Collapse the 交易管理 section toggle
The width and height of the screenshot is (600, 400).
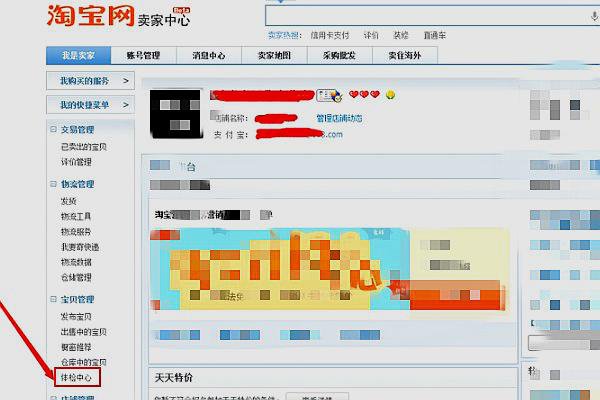pyautogui.click(x=54, y=129)
